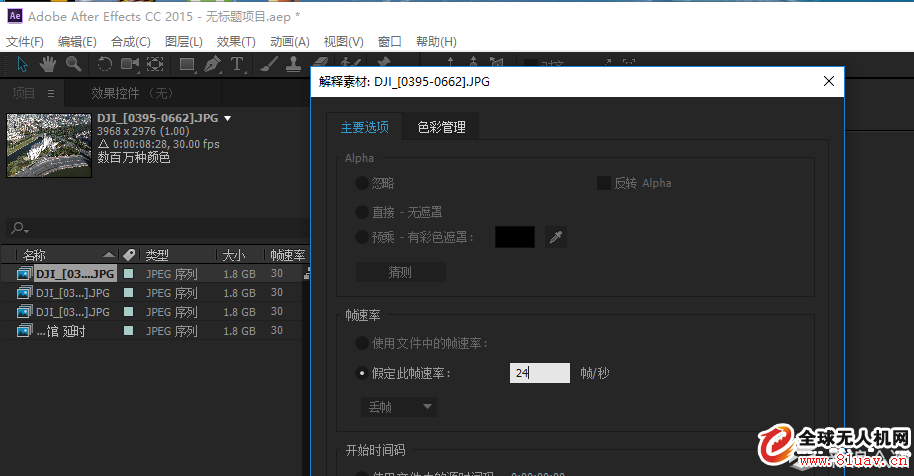Open the 图层(L) menu

click(x=184, y=41)
